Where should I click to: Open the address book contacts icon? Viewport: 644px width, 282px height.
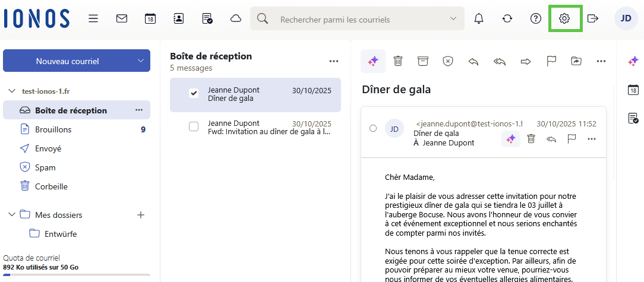(179, 18)
